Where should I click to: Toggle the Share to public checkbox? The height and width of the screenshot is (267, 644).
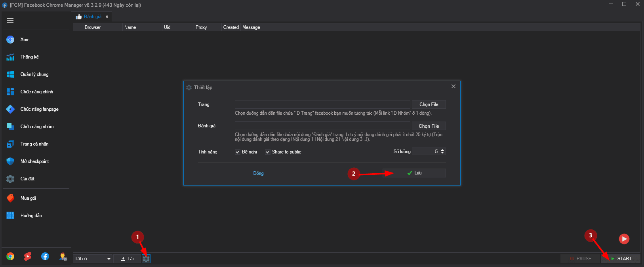[x=268, y=152]
